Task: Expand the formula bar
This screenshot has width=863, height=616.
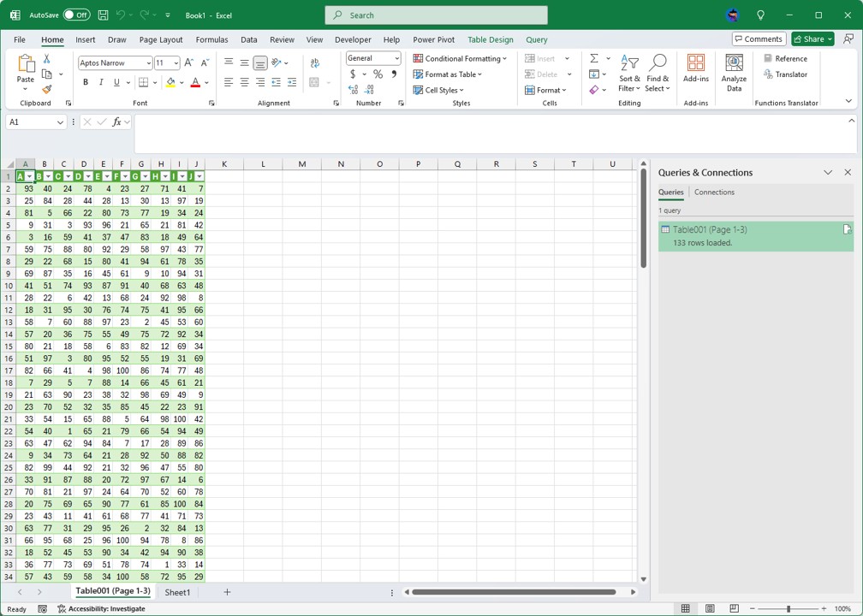Action: (851, 121)
